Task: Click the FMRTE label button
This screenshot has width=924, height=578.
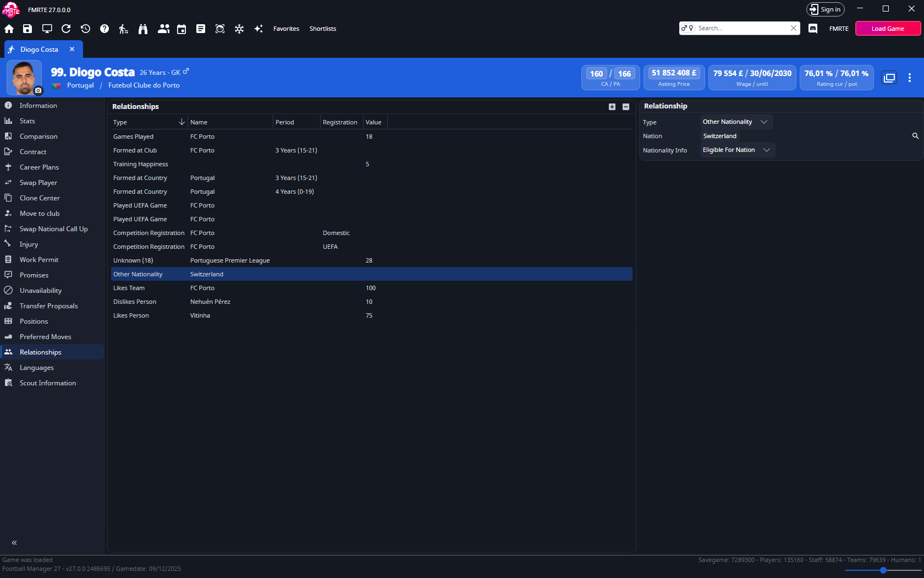Action: pyautogui.click(x=839, y=29)
